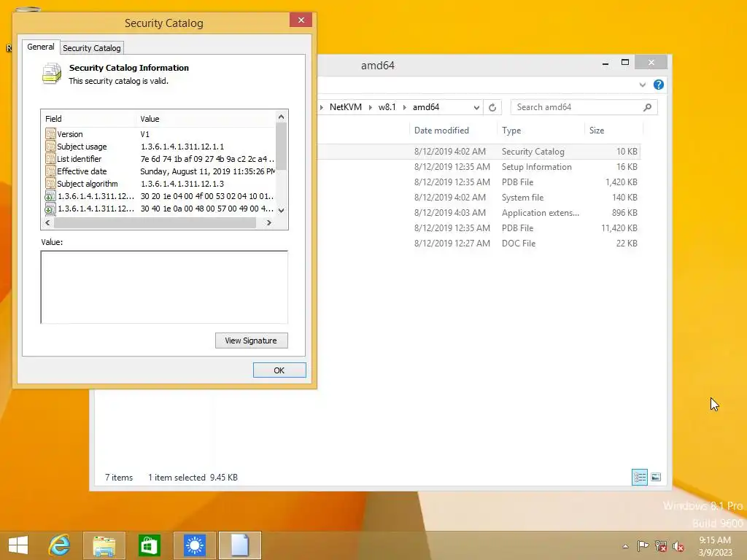Select the List identifier field icon
The width and height of the screenshot is (747, 560).
(x=50, y=158)
